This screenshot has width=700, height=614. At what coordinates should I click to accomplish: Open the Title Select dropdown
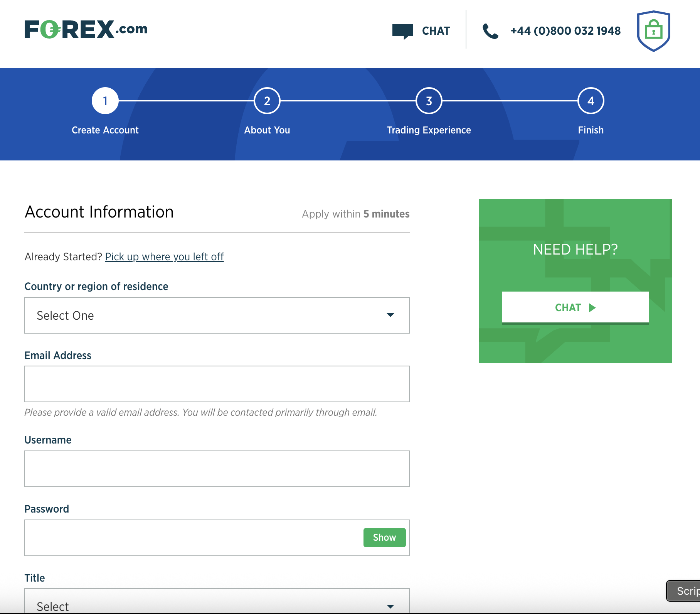point(217,604)
